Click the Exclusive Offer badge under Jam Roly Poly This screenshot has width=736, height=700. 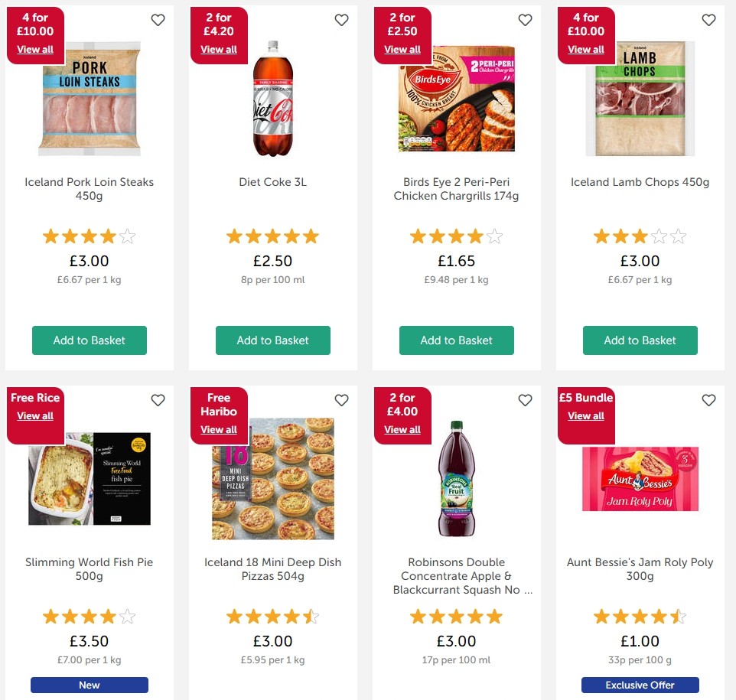point(640,685)
